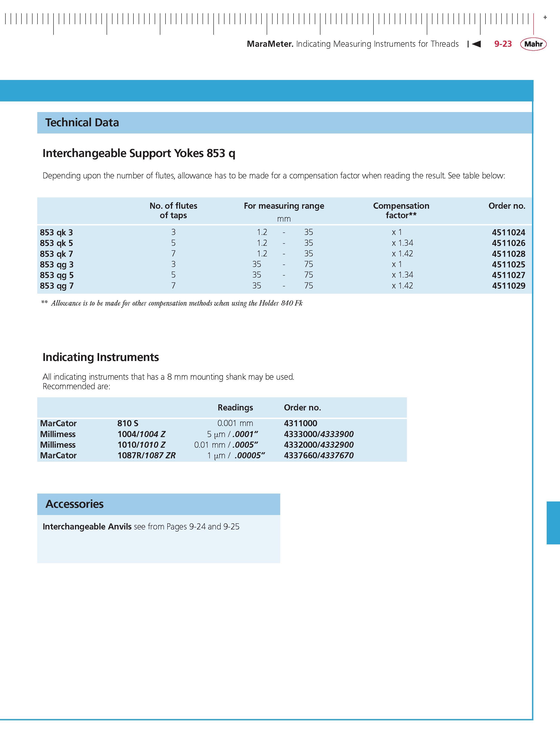Select the page number 9-23
Screen dimensions: 560x747
pyautogui.click(x=503, y=44)
